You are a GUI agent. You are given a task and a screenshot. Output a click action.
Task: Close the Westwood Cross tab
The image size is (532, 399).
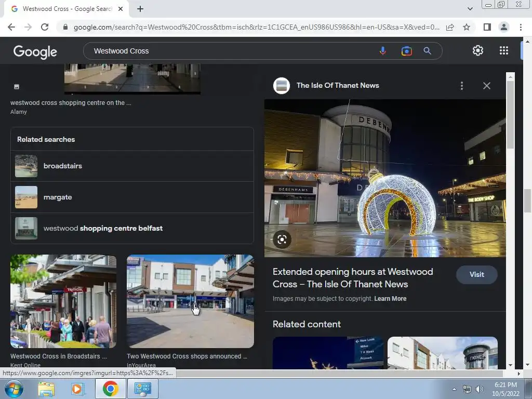121,9
